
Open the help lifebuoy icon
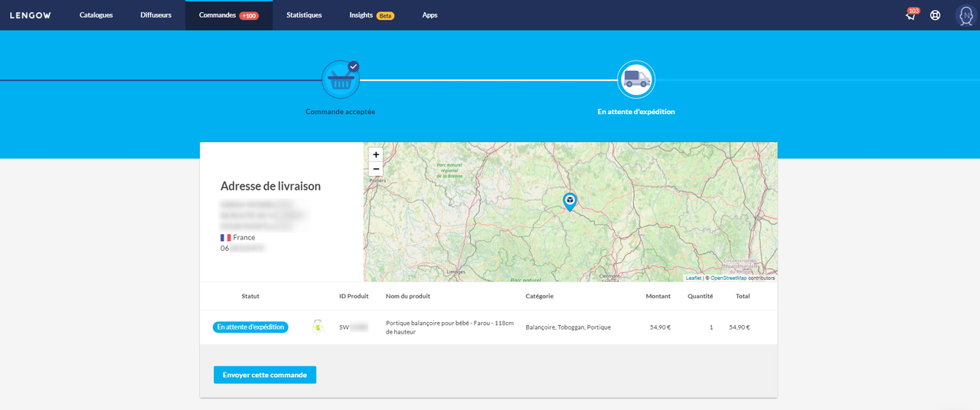[935, 15]
